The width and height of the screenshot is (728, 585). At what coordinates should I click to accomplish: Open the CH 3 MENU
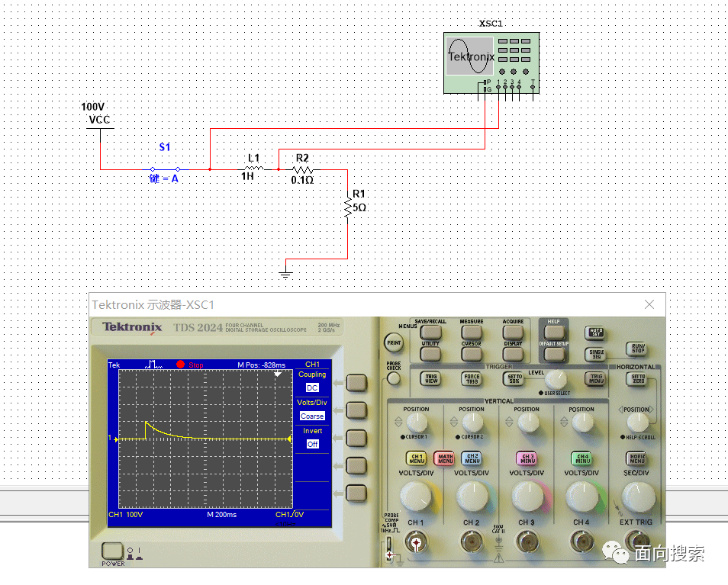527,458
